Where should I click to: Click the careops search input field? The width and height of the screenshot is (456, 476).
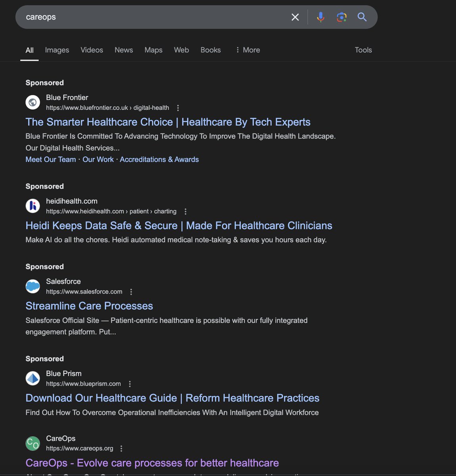(155, 17)
